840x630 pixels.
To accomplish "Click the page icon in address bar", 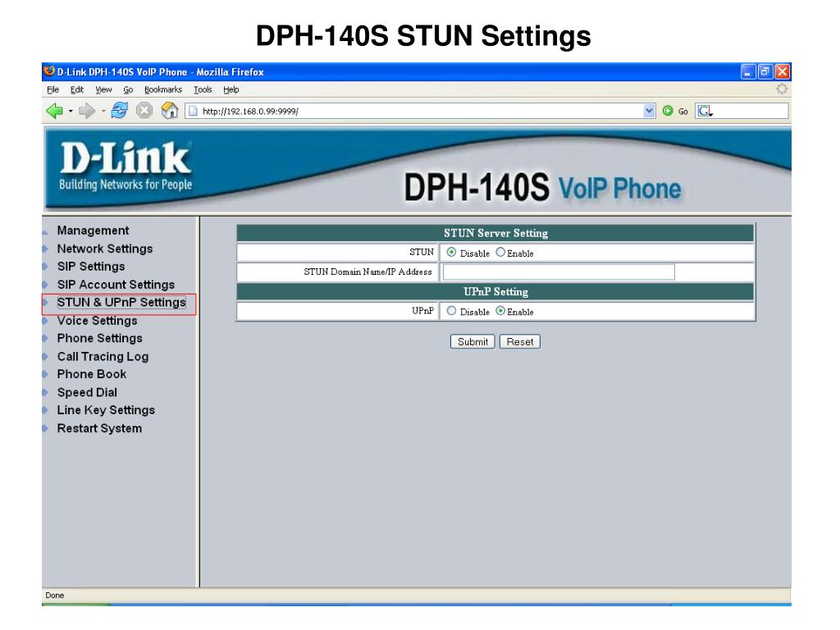I will (x=194, y=111).
